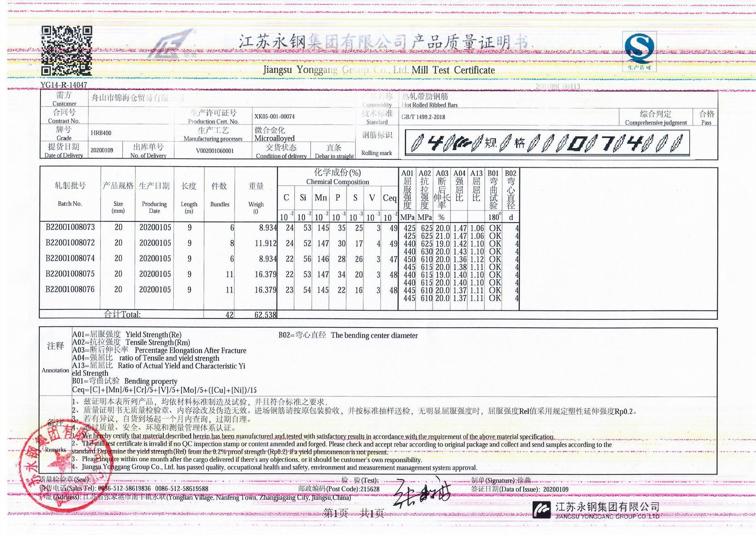Viewport: 756px width, 535px height.
Task: Click the rolling mark pattern box
Action: (547, 142)
